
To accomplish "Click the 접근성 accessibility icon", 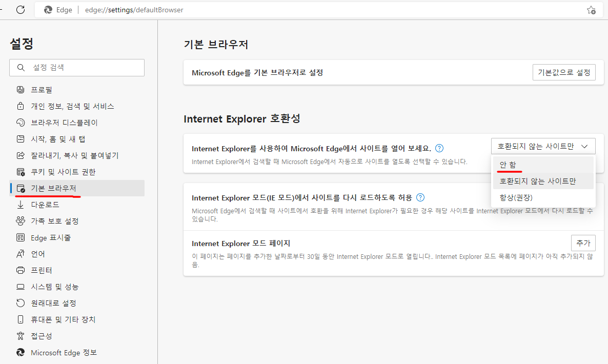I will (21, 336).
